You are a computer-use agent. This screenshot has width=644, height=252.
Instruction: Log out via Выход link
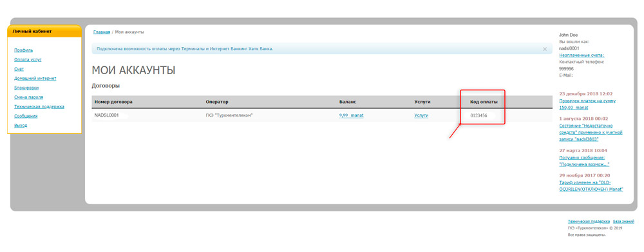pyautogui.click(x=21, y=126)
